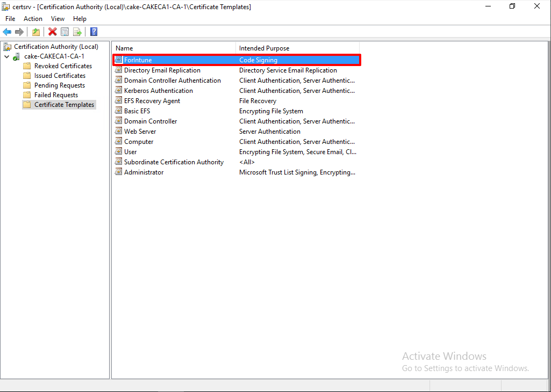Screen dimensions: 551x392
Task: Click the EFS Recovery Agent template icon
Action: (119, 101)
